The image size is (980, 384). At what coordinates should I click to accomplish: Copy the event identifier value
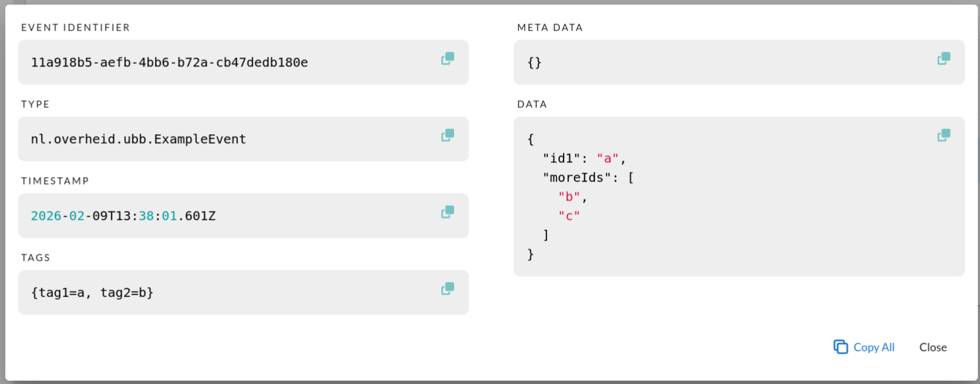448,59
